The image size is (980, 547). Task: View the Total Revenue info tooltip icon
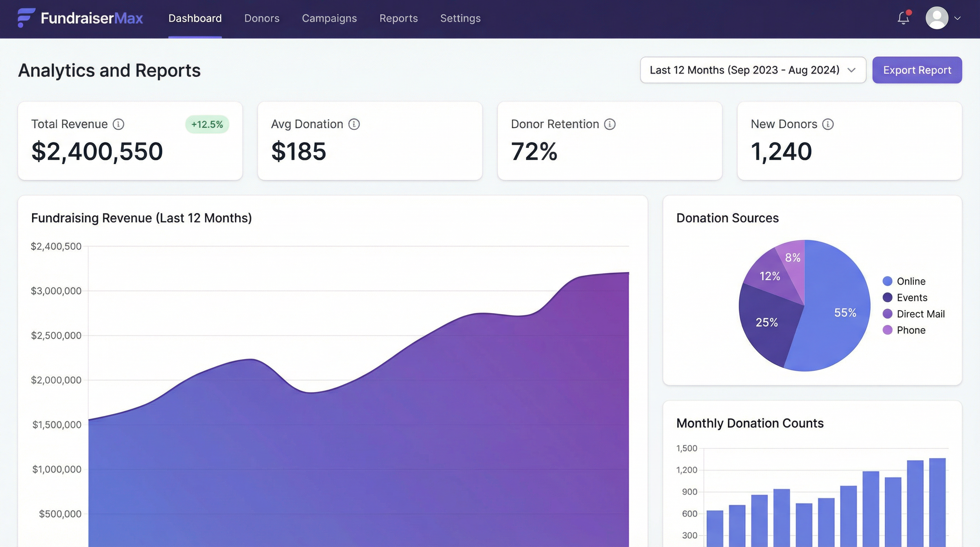click(118, 124)
